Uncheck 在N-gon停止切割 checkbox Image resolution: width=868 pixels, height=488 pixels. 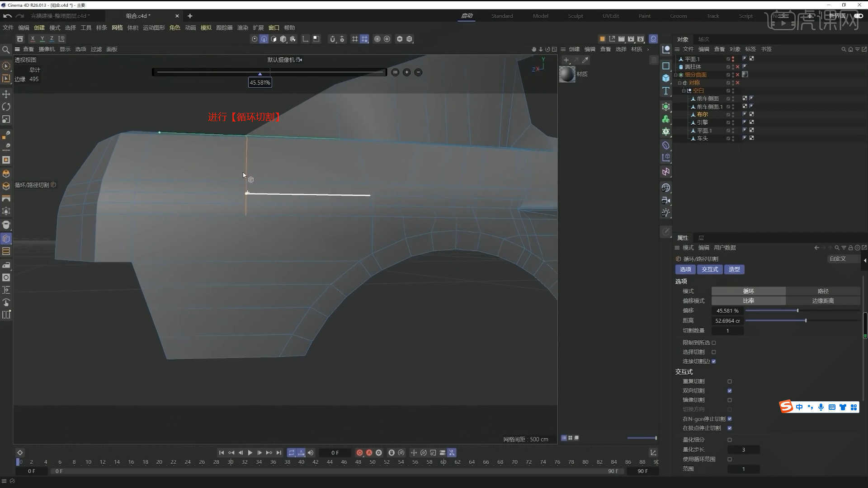click(730, 419)
